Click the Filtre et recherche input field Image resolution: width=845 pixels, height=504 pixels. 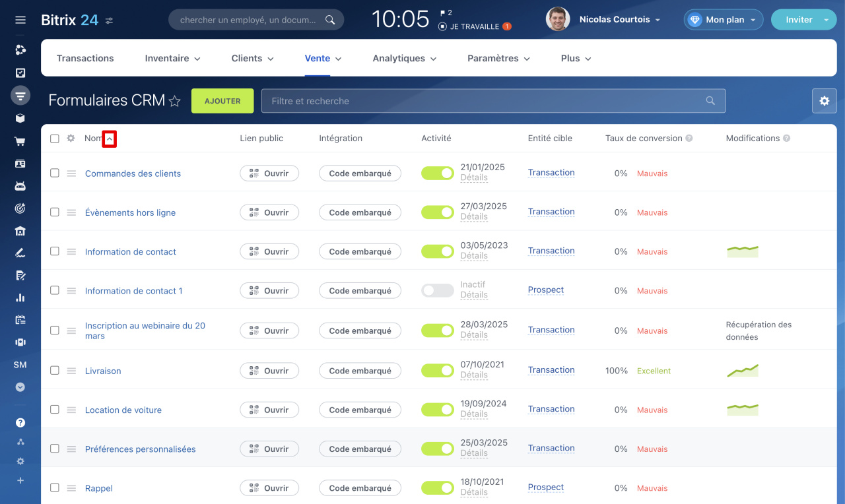point(494,101)
